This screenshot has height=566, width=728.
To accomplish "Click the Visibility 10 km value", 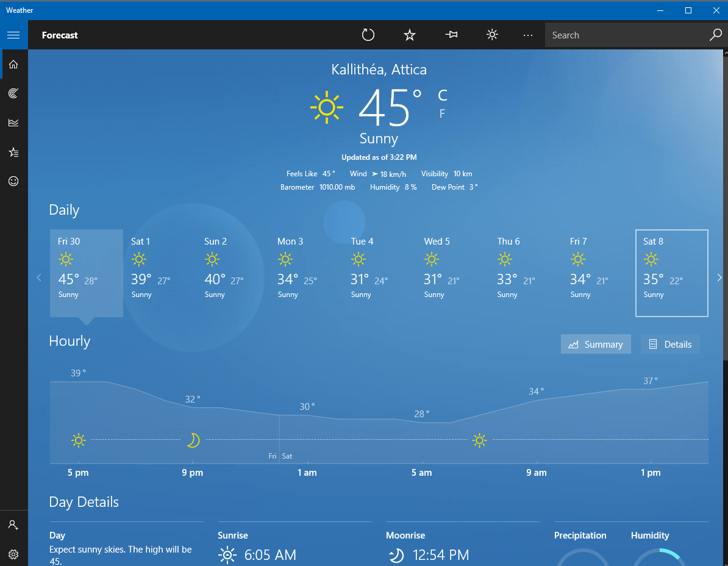I will (x=463, y=174).
